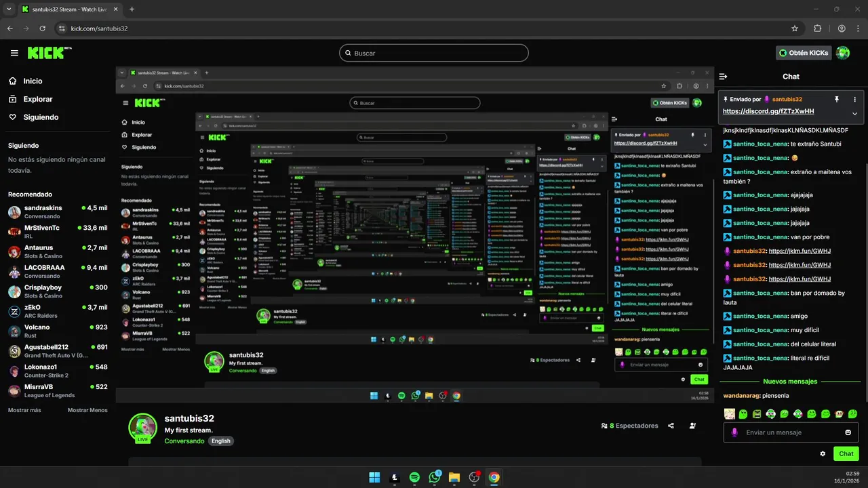Click the user-plus follow icon right of the share icon
The height and width of the screenshot is (488, 868).
tap(692, 426)
